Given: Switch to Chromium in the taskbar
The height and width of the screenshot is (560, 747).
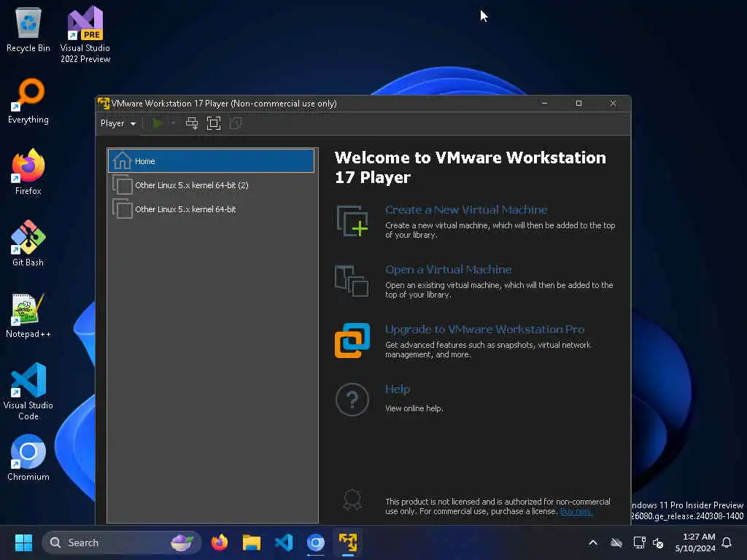Looking at the screenshot, I should tap(316, 542).
